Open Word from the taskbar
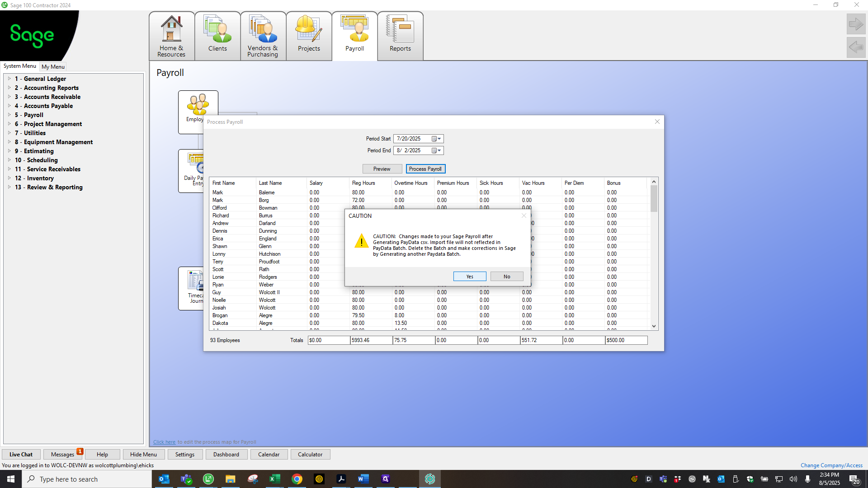868x488 pixels. [363, 479]
